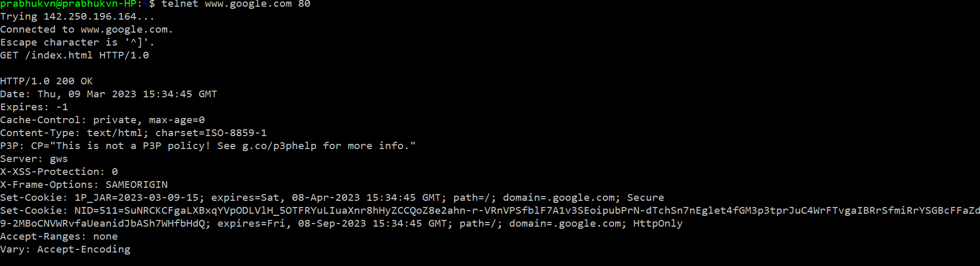The height and width of the screenshot is (266, 980).
Task: Click the Escape character line
Action: coord(77,42)
